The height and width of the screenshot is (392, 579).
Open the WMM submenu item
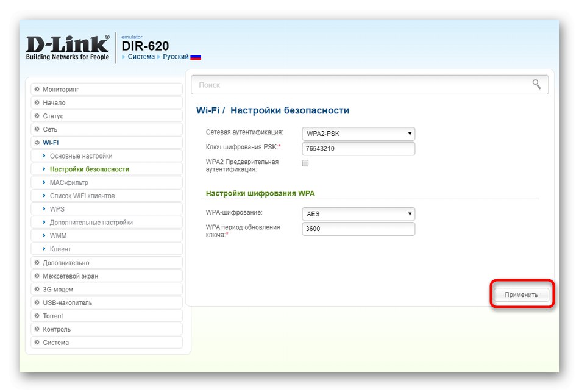click(107, 236)
